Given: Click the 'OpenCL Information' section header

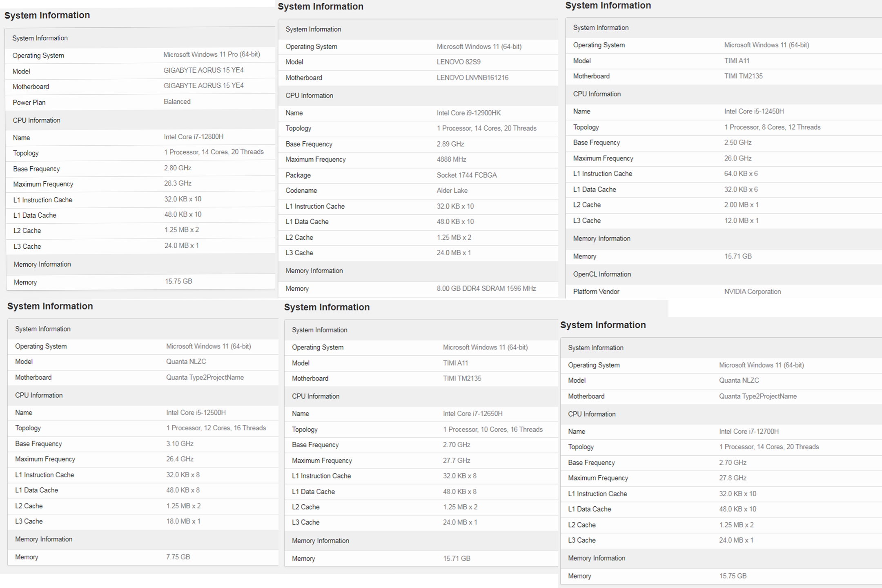Looking at the screenshot, I should tap(602, 274).
